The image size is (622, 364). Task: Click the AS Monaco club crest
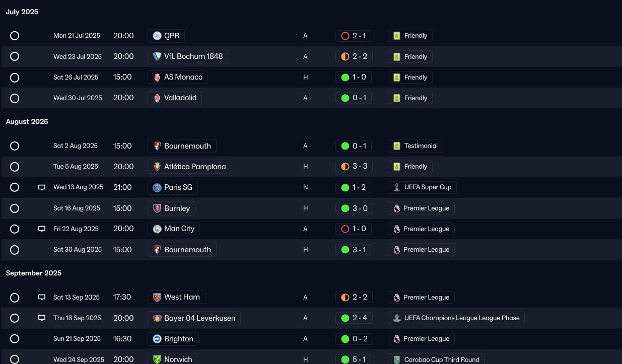point(157,78)
